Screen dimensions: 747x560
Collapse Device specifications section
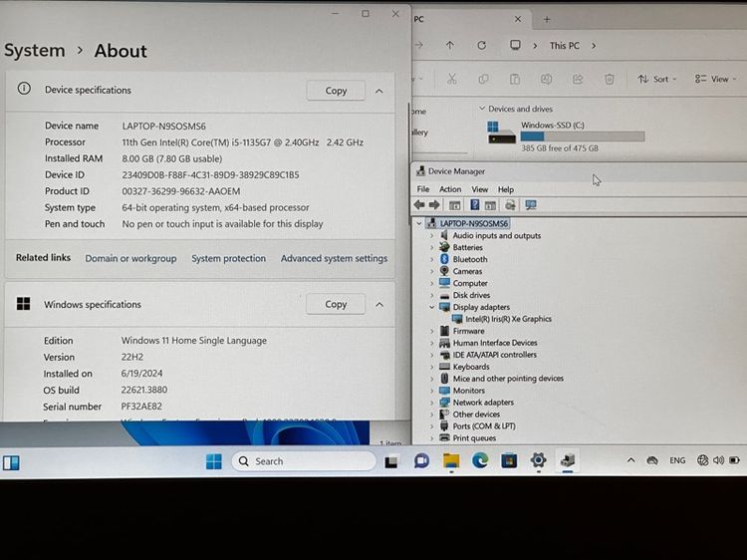point(379,91)
